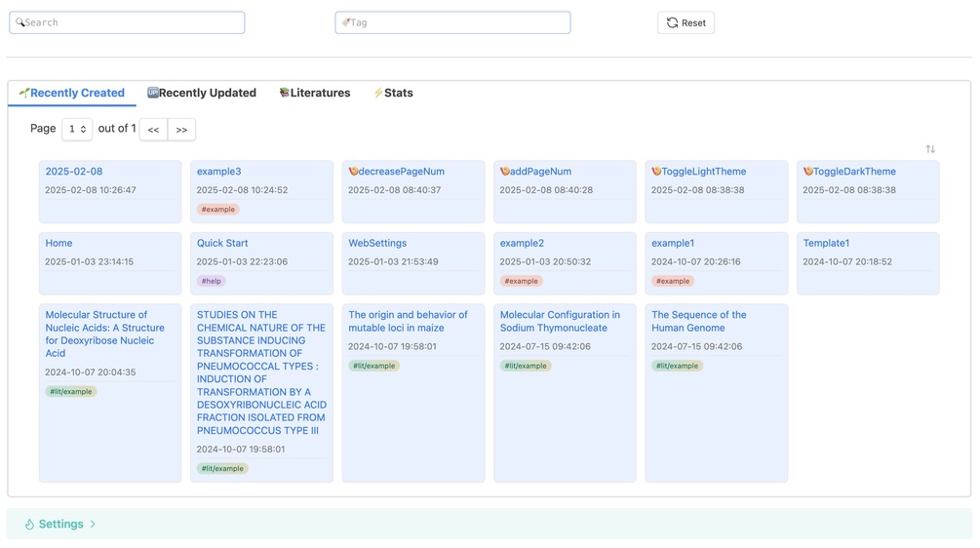Open the Template1 note
This screenshot has height=548, width=980.
[826, 243]
